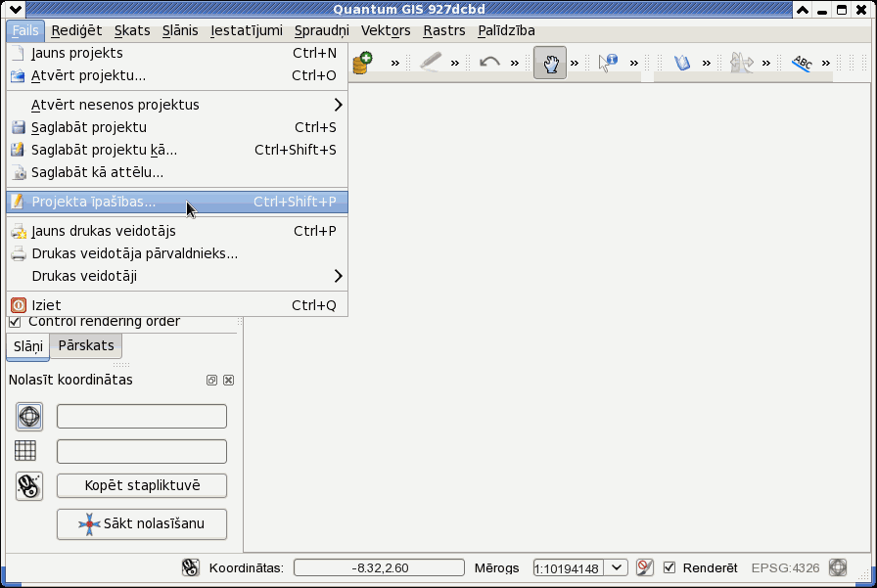Expand overflow chevron after identify tool

pos(634,64)
